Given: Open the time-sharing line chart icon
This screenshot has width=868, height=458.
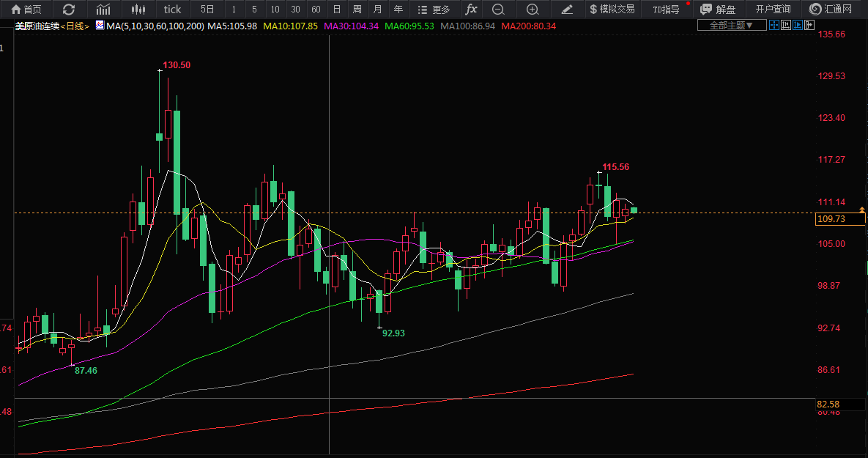Looking at the screenshot, I should (103, 10).
